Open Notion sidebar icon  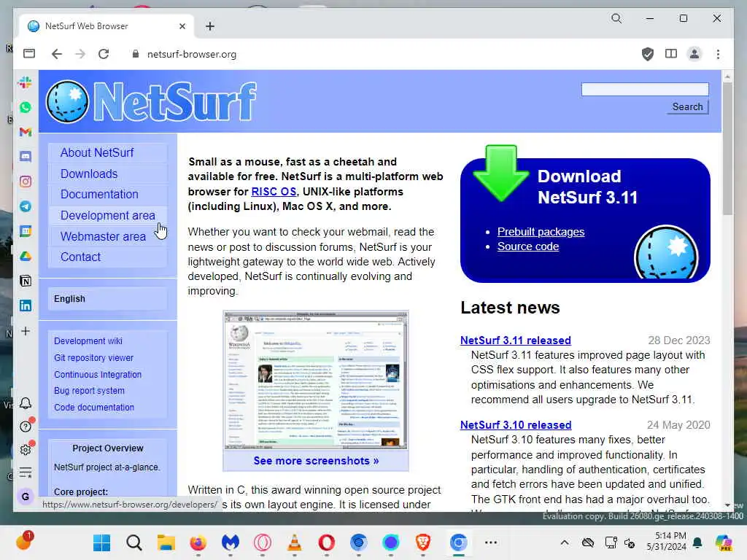pyautogui.click(x=26, y=281)
